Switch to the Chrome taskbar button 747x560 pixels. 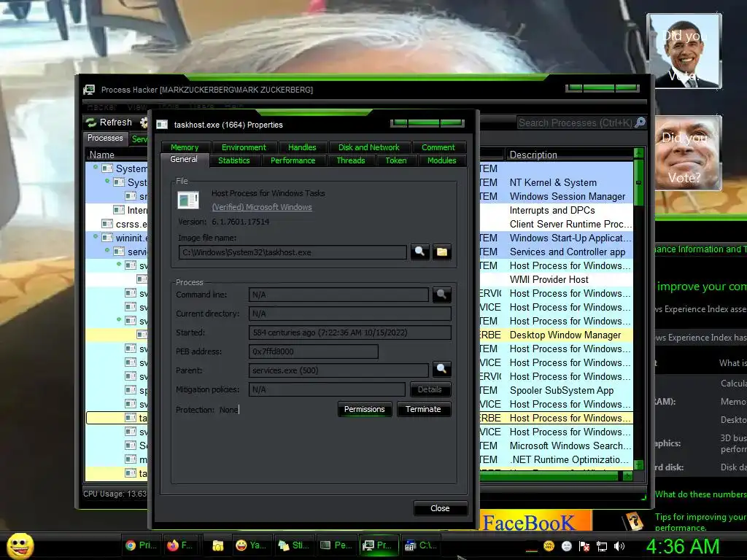pos(141,545)
